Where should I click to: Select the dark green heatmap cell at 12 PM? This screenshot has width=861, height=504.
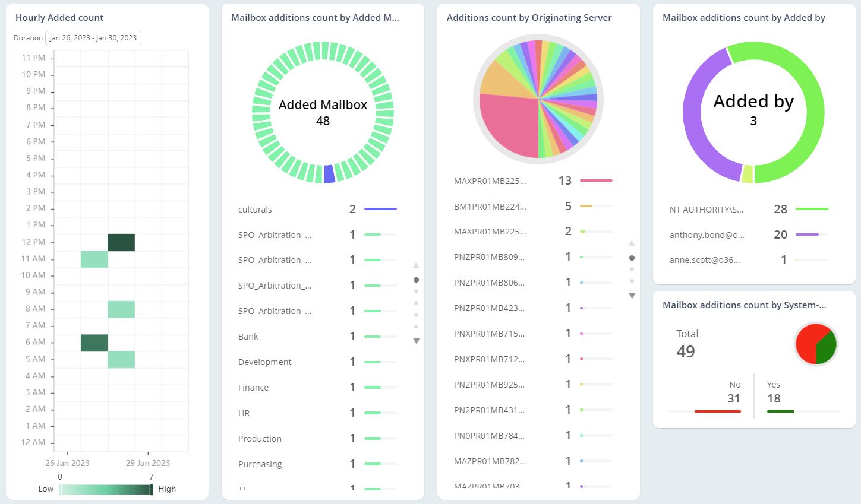[x=121, y=242]
